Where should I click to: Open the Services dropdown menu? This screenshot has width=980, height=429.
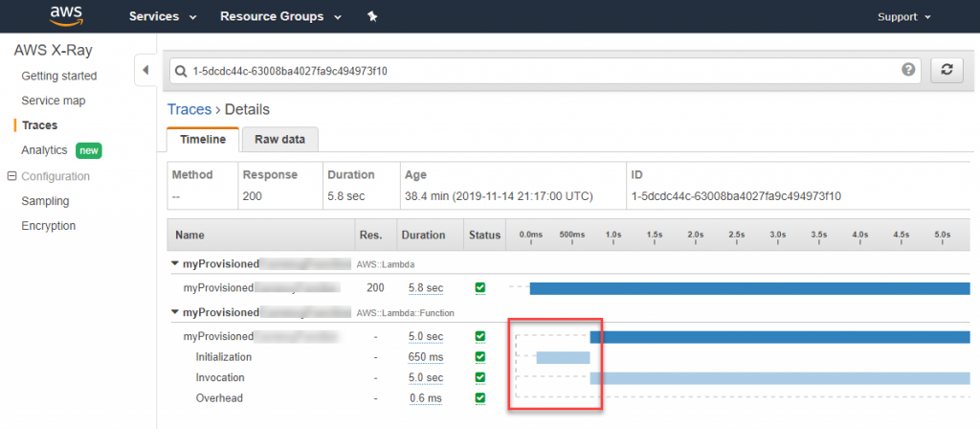click(163, 16)
